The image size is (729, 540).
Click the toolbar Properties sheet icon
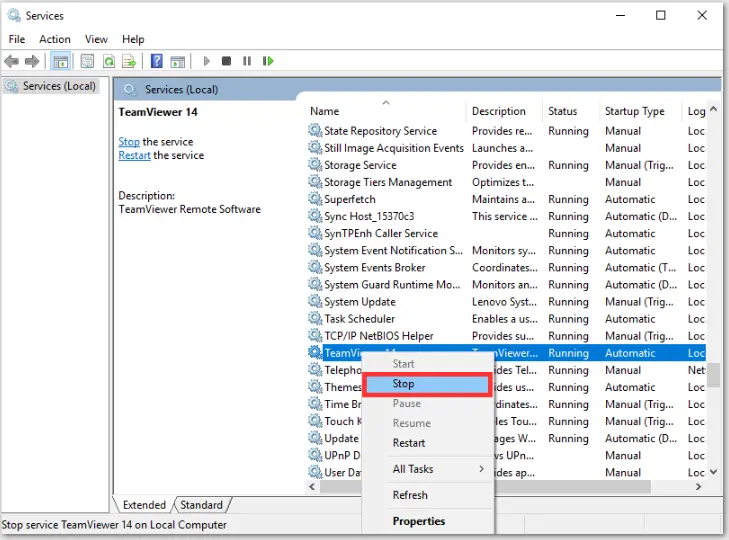(87, 61)
